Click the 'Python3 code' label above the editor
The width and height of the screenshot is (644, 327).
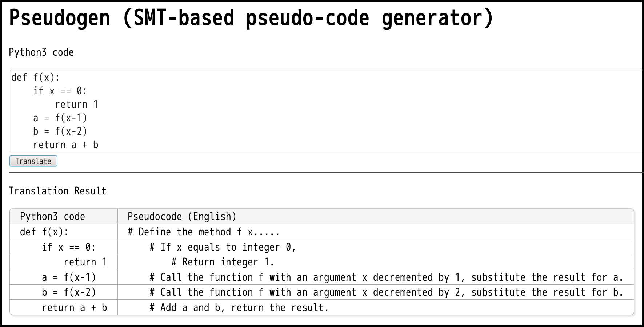(41, 52)
